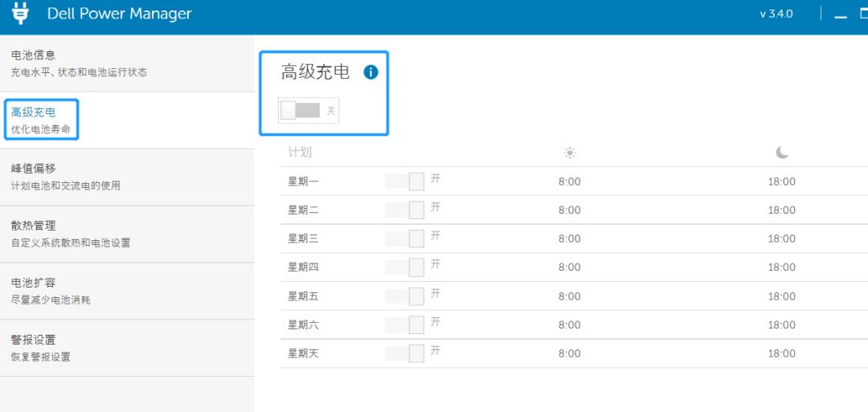Click the 星期二 8:00 start time

570,210
